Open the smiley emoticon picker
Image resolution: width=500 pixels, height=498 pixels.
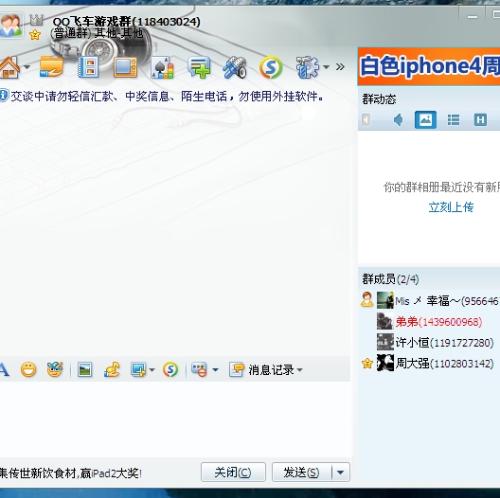click(28, 370)
